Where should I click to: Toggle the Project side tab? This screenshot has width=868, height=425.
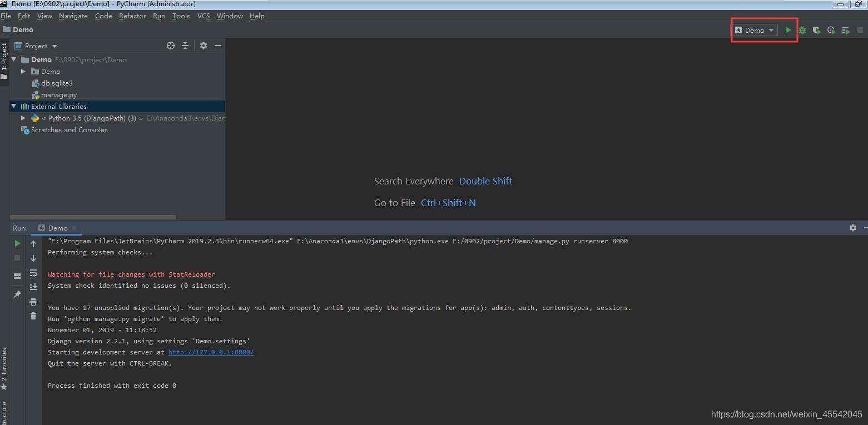pyautogui.click(x=4, y=61)
